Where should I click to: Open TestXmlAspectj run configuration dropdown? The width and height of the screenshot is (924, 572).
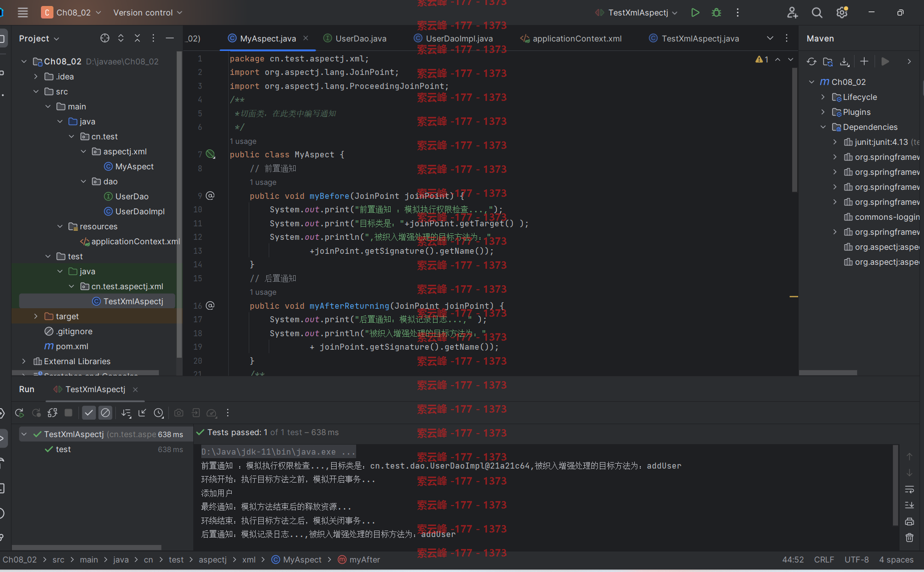(x=636, y=12)
